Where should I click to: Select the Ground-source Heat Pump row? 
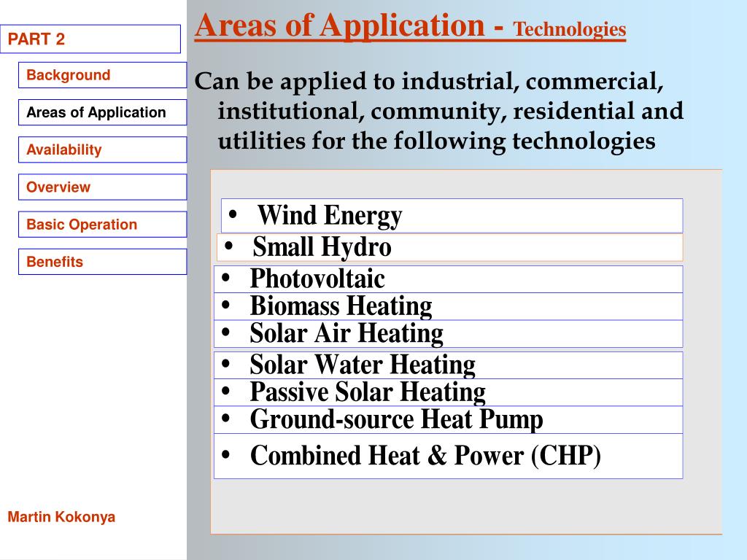pyautogui.click(x=449, y=419)
